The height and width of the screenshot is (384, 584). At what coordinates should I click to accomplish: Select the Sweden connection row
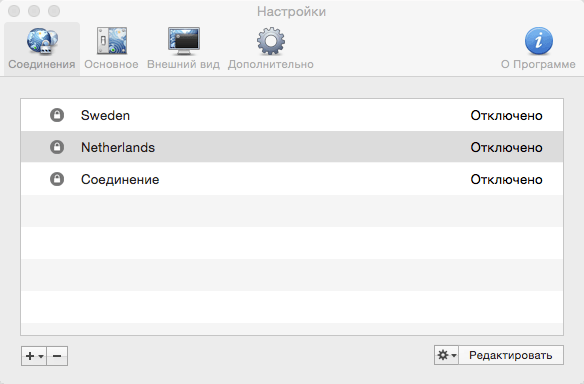coord(292,115)
